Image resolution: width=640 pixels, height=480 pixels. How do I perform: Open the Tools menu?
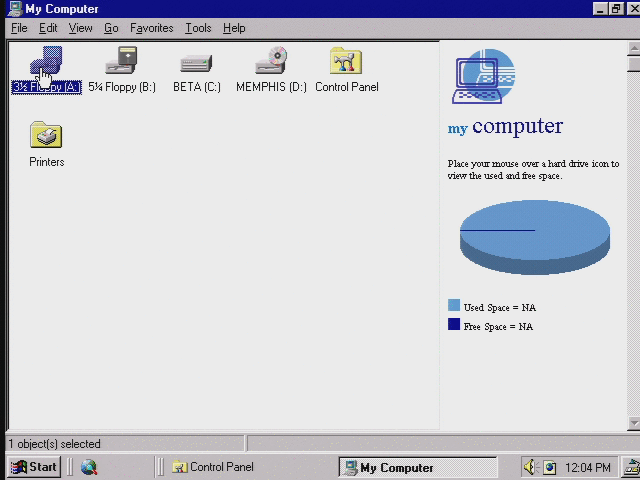pyautogui.click(x=198, y=28)
